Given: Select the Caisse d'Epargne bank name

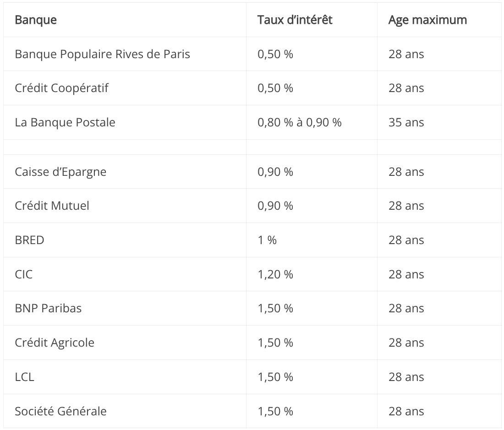Looking at the screenshot, I should coord(60,172).
